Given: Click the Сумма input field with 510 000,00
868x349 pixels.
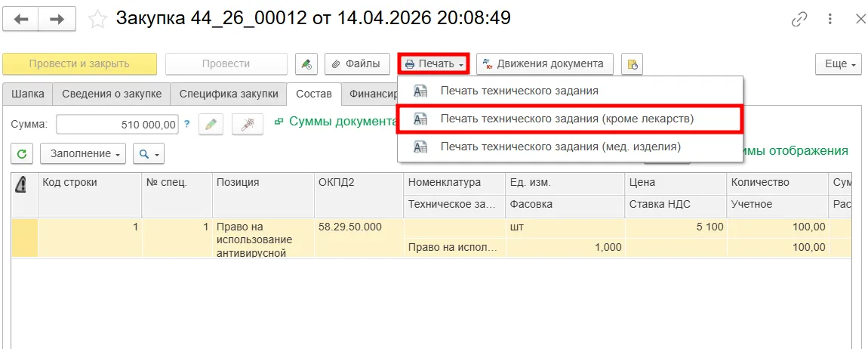Looking at the screenshot, I should [117, 125].
